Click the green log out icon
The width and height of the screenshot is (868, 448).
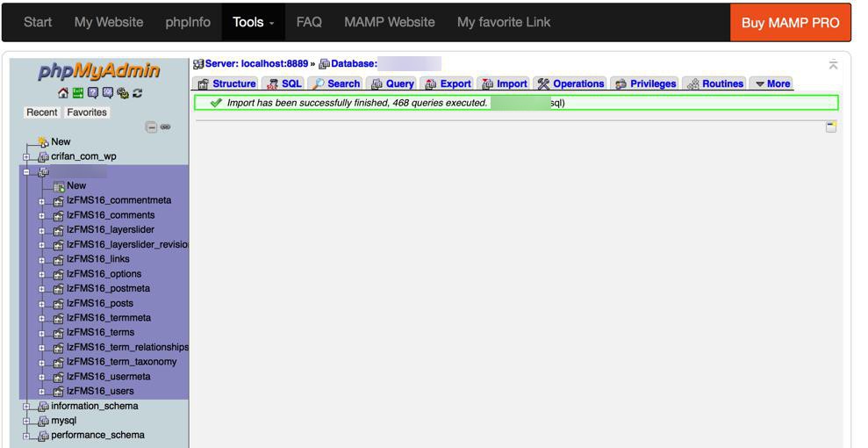[78, 93]
